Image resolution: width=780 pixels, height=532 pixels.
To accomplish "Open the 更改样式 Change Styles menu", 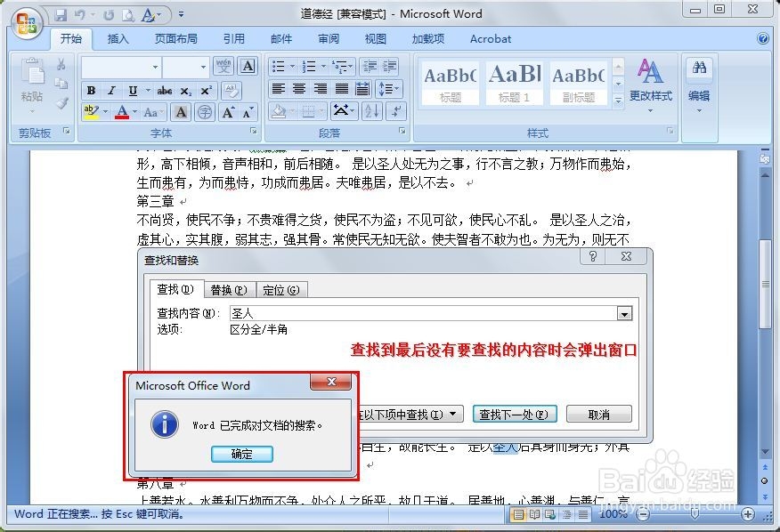I will [x=650, y=85].
